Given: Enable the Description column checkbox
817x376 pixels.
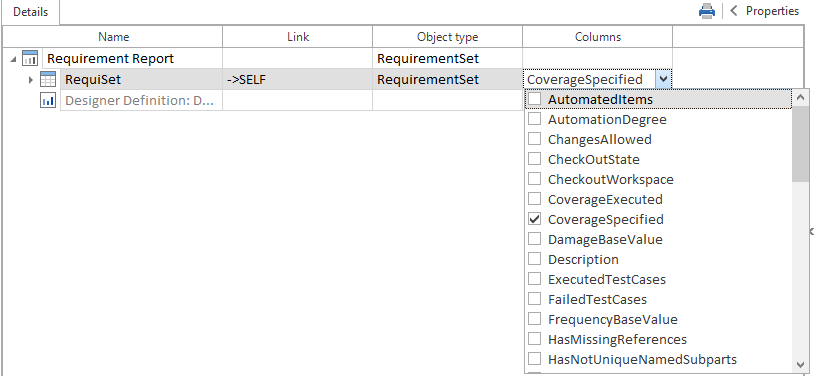Looking at the screenshot, I should 535,259.
